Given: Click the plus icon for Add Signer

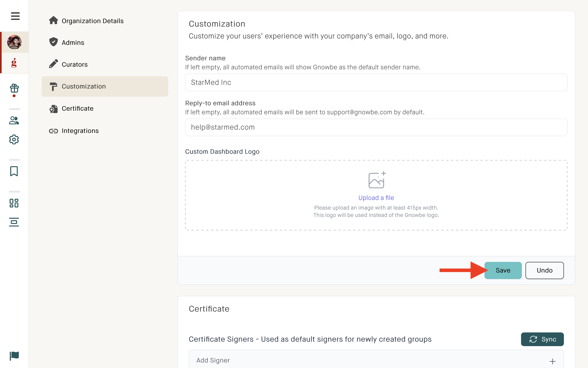Looking at the screenshot, I should coord(552,361).
